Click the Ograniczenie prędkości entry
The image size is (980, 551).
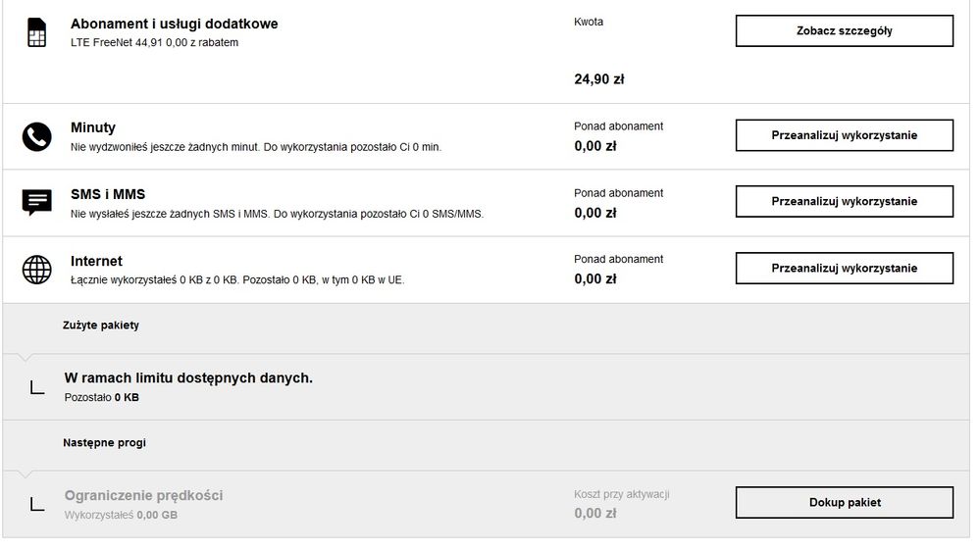(x=143, y=495)
